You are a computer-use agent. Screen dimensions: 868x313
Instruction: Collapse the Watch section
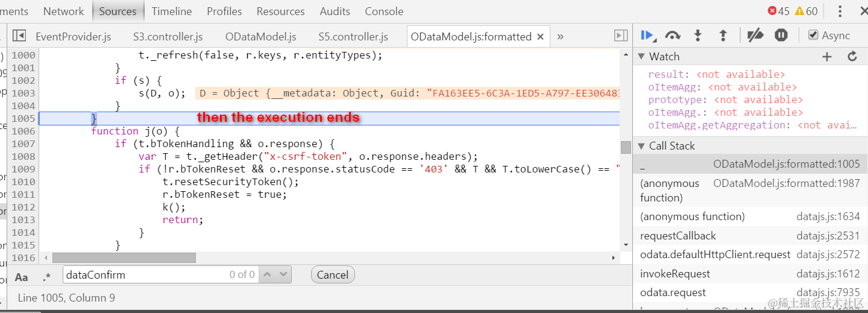(x=641, y=57)
